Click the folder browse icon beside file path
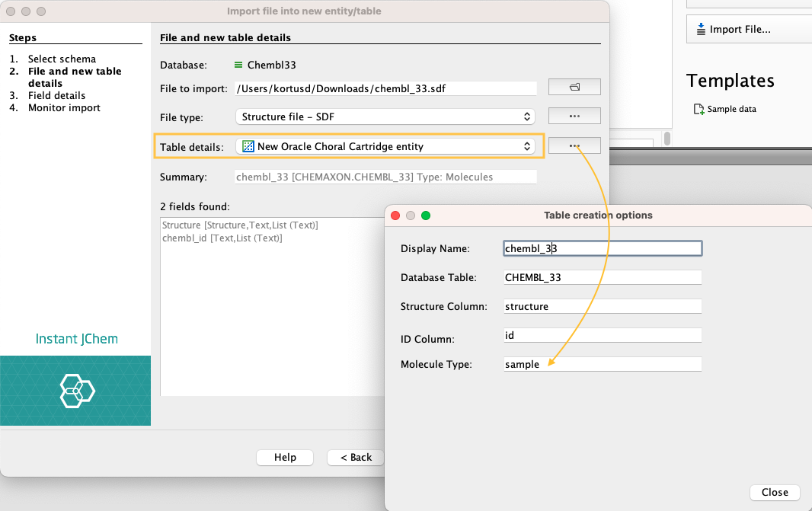This screenshot has width=812, height=511. tap(574, 86)
